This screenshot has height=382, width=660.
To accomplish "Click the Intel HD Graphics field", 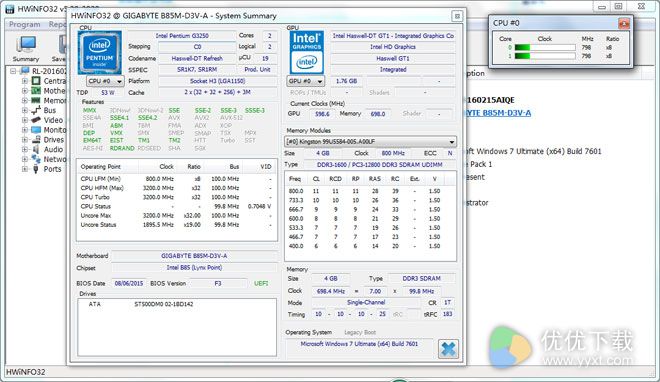I will point(393,47).
